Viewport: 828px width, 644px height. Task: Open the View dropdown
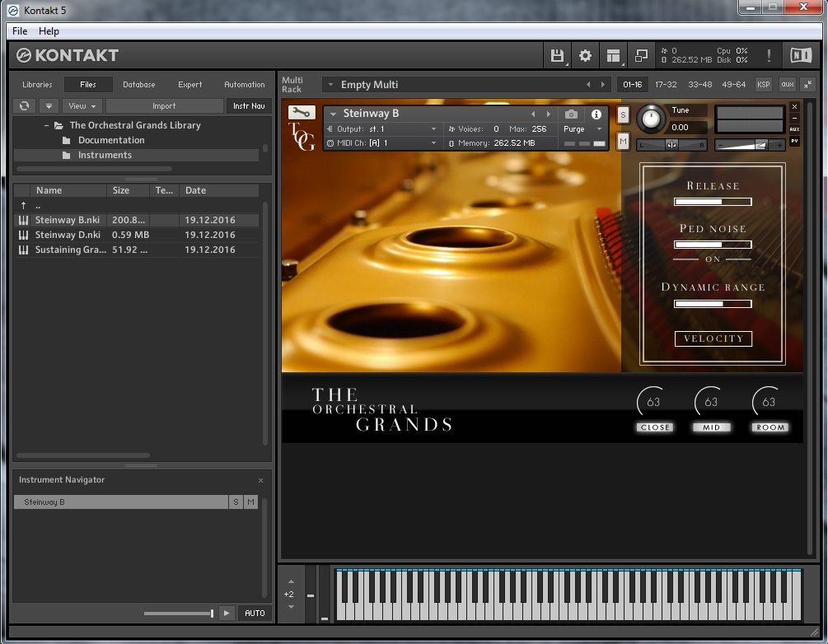[x=82, y=105]
